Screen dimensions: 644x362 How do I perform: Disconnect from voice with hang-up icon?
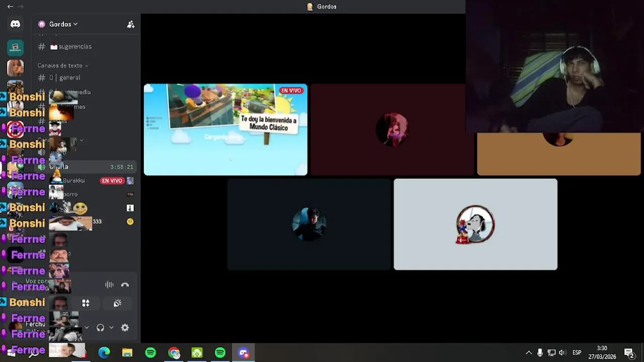125,285
